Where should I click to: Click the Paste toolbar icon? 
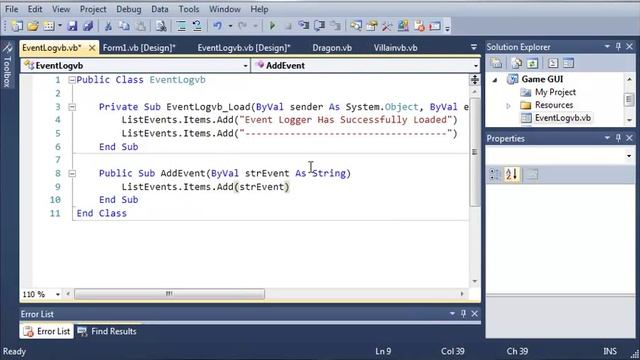[x=140, y=26]
